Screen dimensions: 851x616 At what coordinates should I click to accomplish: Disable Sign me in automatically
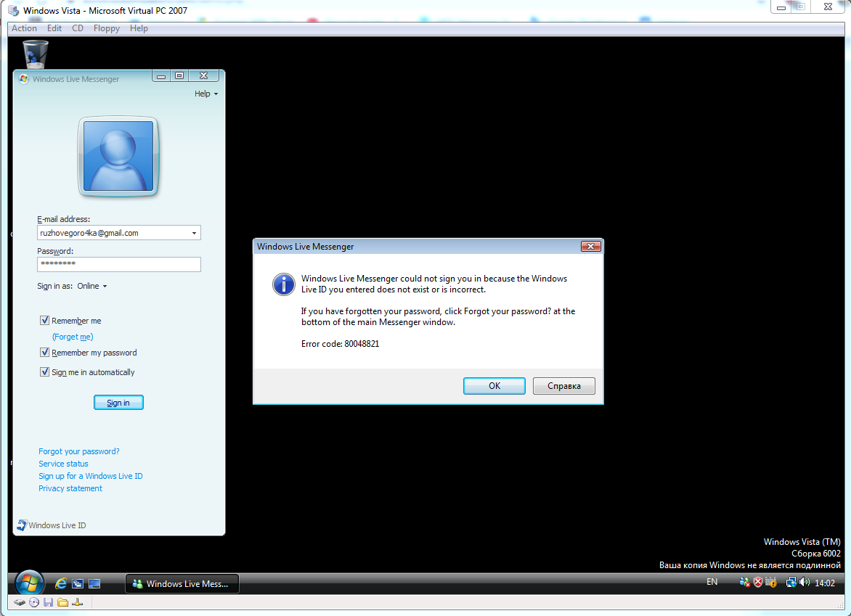click(x=45, y=372)
